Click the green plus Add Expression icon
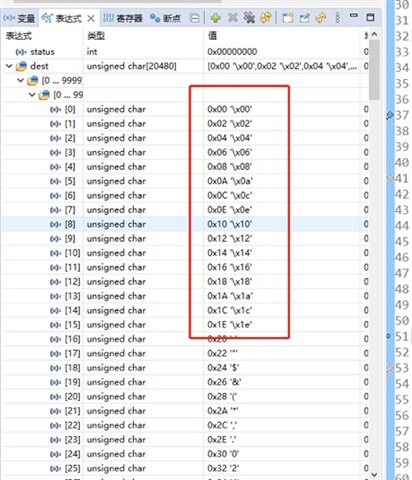Screen dimensions: 412x480 (216, 18)
